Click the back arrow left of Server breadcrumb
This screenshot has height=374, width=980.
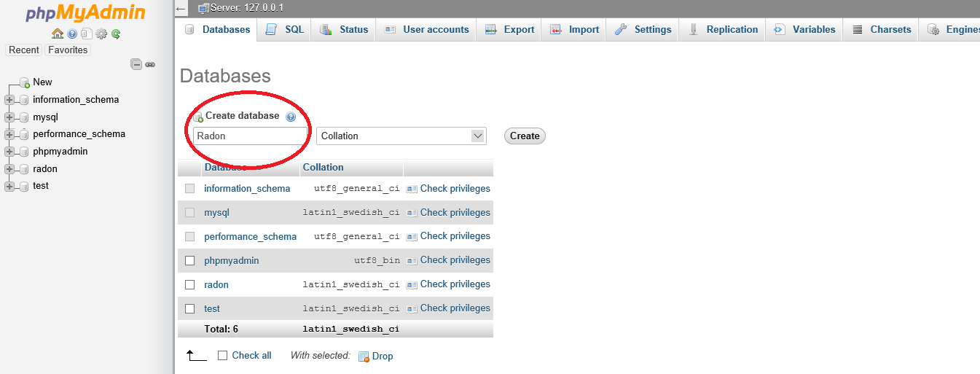181,8
